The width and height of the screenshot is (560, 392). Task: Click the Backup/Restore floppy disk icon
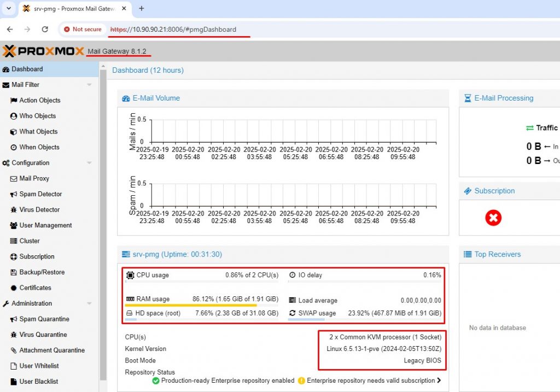tap(14, 272)
